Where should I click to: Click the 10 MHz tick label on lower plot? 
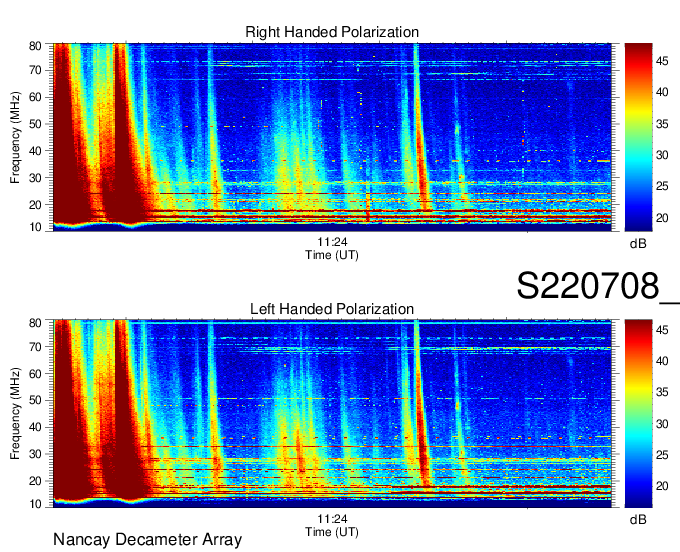pos(35,504)
